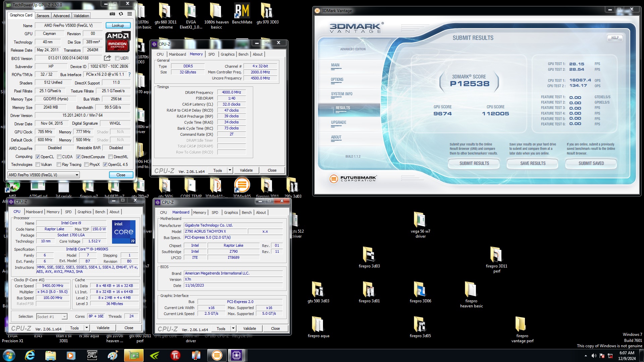Select the vega 56 w7 driver folder
The width and height of the screenshot is (644, 362).
tap(420, 225)
